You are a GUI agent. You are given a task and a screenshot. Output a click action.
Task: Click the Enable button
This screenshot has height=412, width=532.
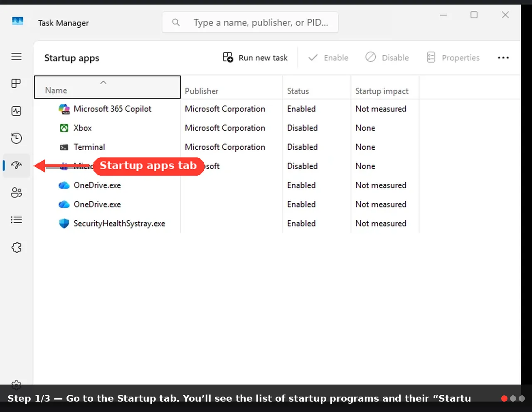click(328, 58)
